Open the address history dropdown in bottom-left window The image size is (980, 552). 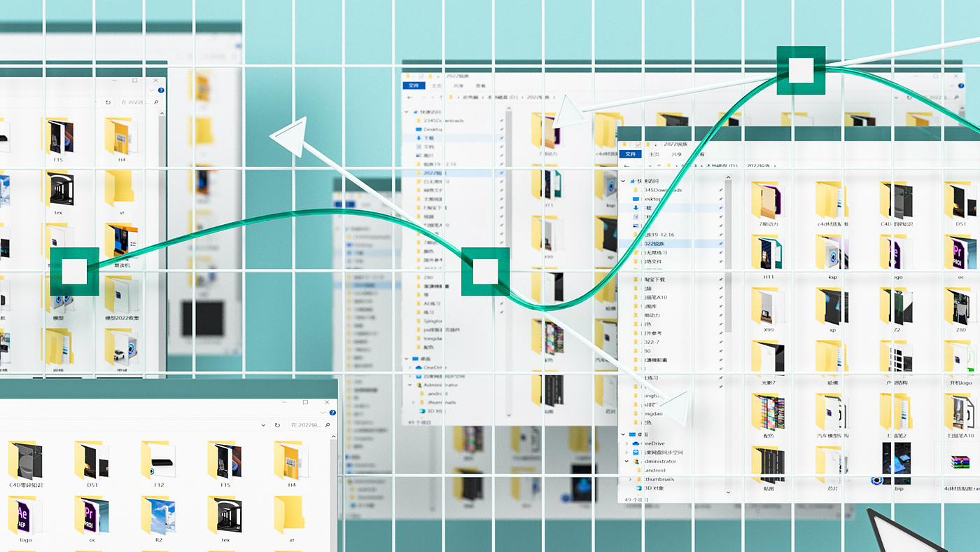(x=264, y=425)
